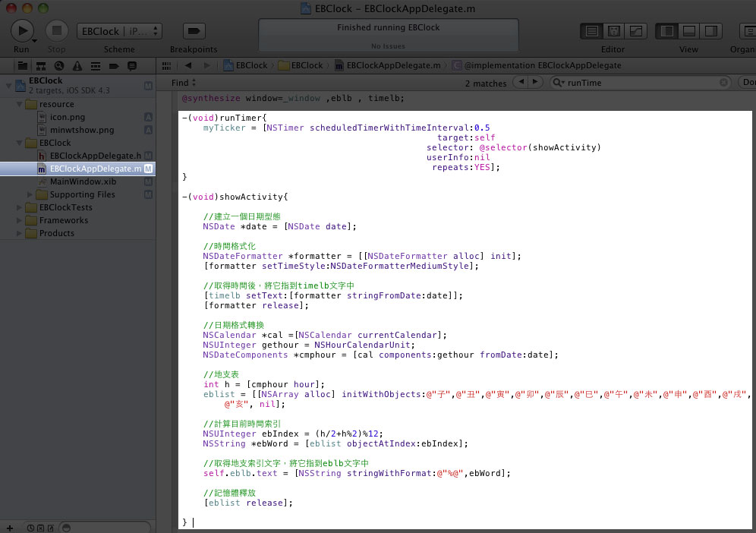Select icon.png in navigator

click(x=67, y=117)
